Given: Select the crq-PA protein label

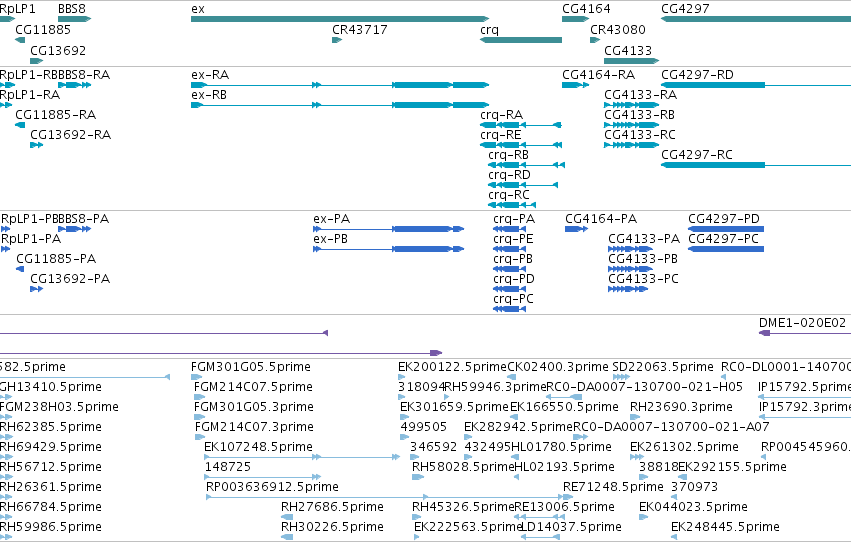Looking at the screenshot, I should click(x=514, y=219).
